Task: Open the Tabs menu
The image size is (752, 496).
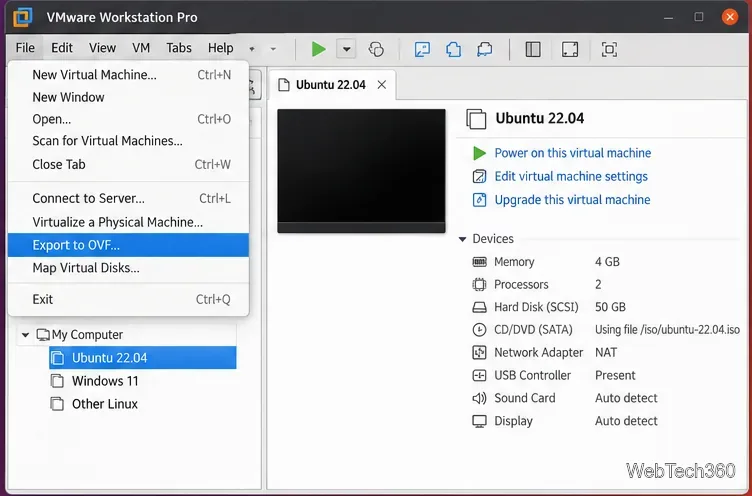Action: (x=179, y=48)
